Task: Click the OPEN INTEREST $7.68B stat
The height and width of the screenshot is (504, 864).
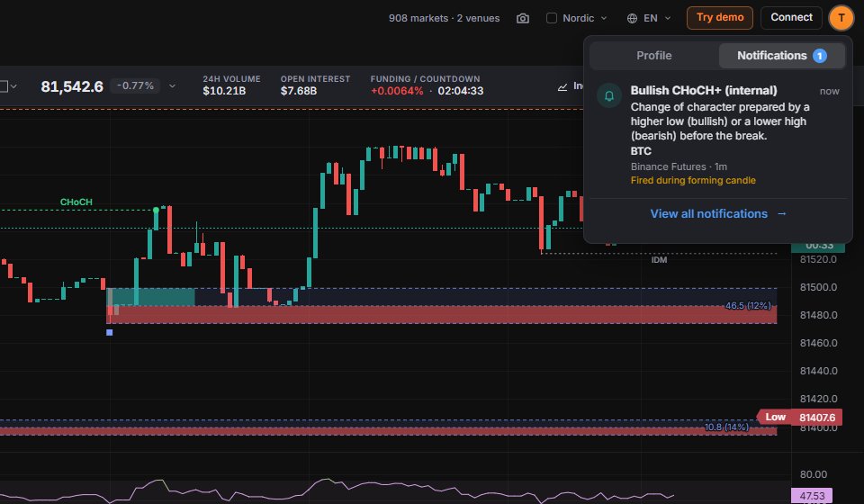Action: (315, 85)
